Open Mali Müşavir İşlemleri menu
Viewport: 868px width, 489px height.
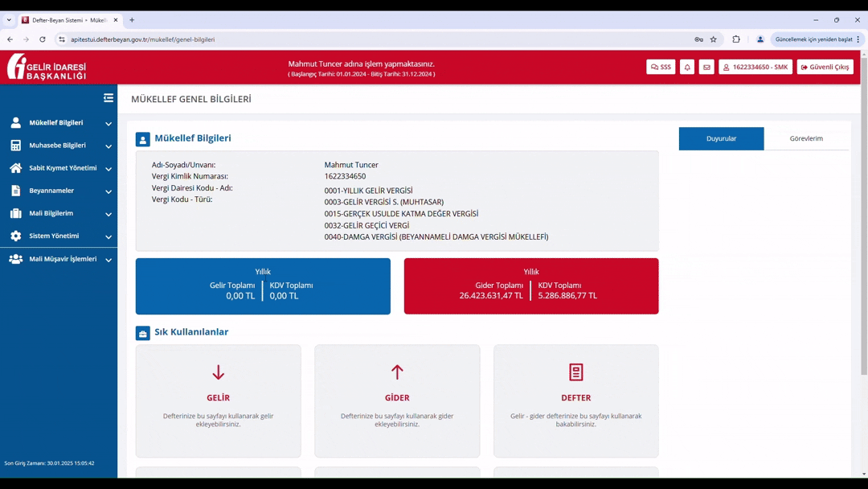pos(59,259)
